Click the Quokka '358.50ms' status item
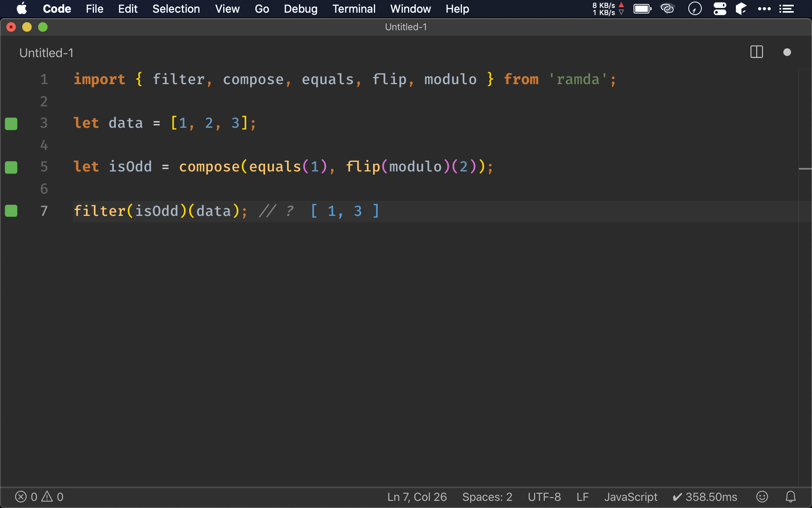Viewport: 812px width, 508px height. [x=705, y=497]
